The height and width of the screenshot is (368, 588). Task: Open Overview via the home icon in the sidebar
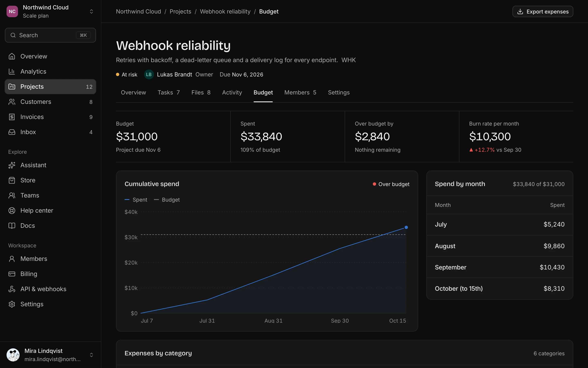click(x=12, y=56)
